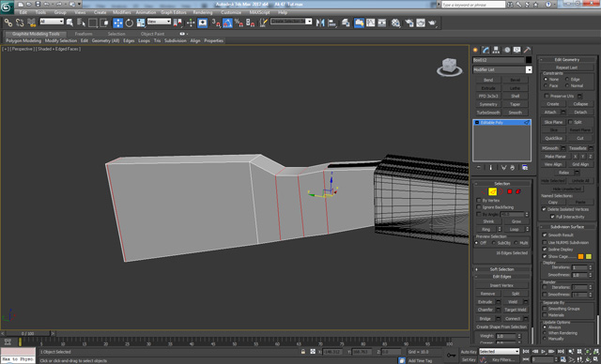Enable the Preserve UVs checkbox

pos(547,96)
